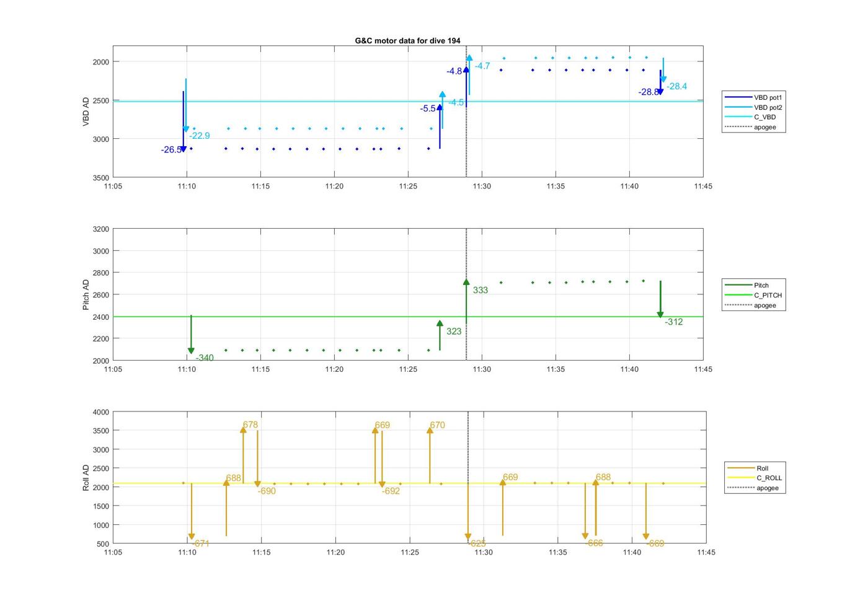This screenshot has width=868, height=611.
Task: Click the '1500' tick on Roll axis
Action: pos(101,506)
